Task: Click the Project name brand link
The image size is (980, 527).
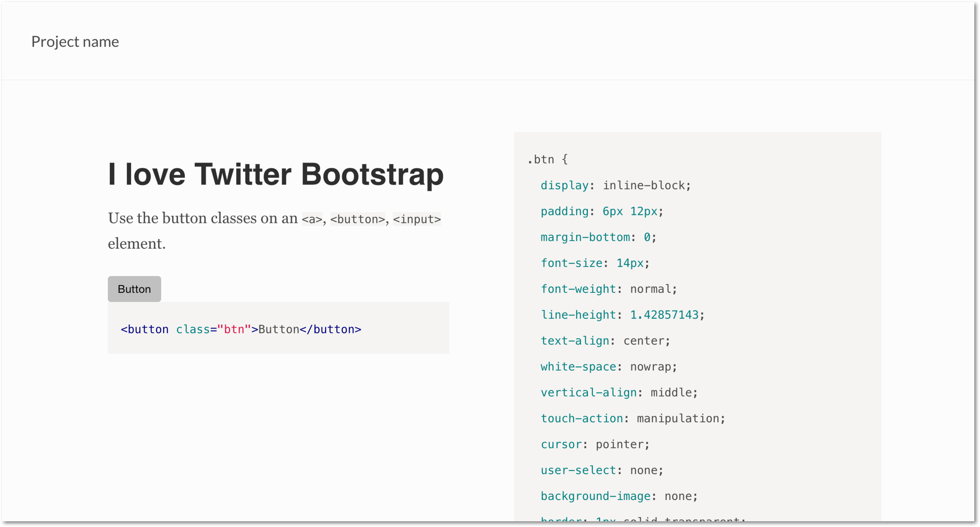Action: [x=75, y=42]
